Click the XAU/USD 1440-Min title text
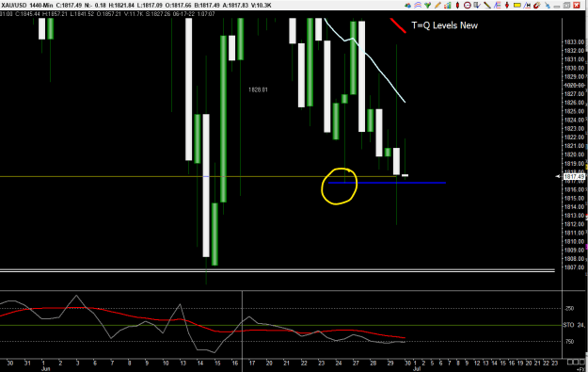This screenshot has width=588, height=372. pos(26,6)
